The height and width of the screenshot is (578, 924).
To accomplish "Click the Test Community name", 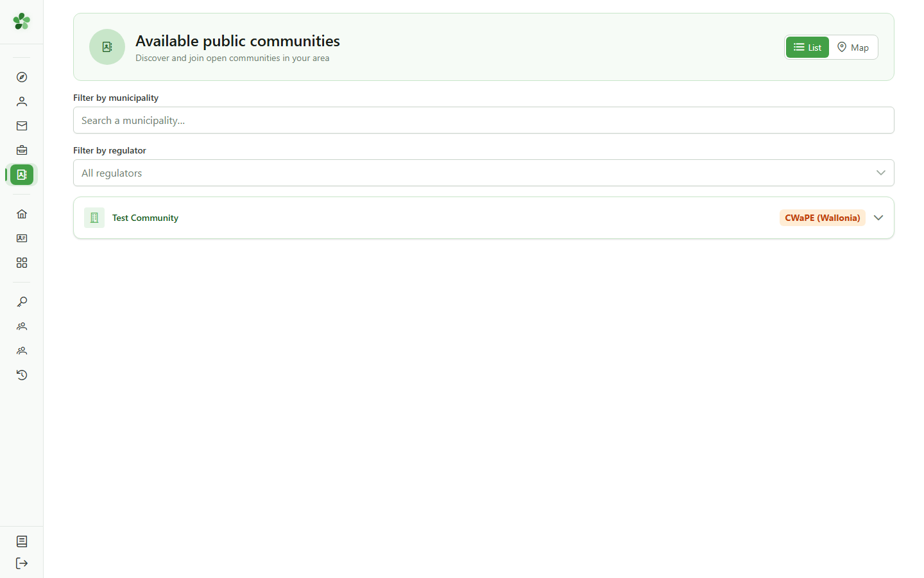I will (145, 218).
